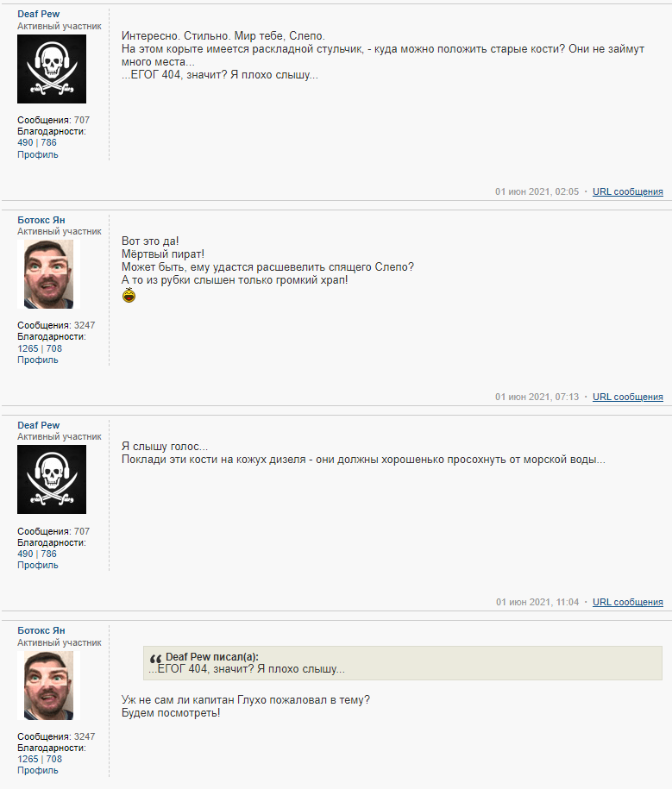Copy URL сообщения of the 02:05 post

(628, 191)
